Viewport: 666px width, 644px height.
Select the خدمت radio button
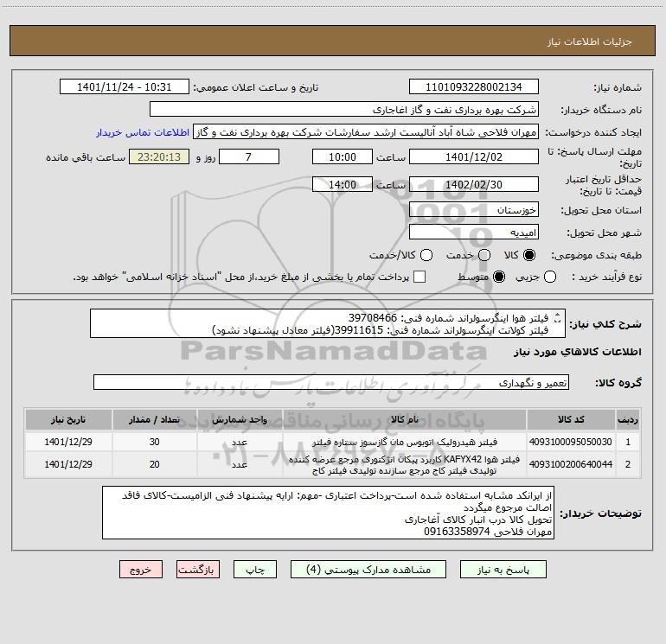click(x=484, y=255)
